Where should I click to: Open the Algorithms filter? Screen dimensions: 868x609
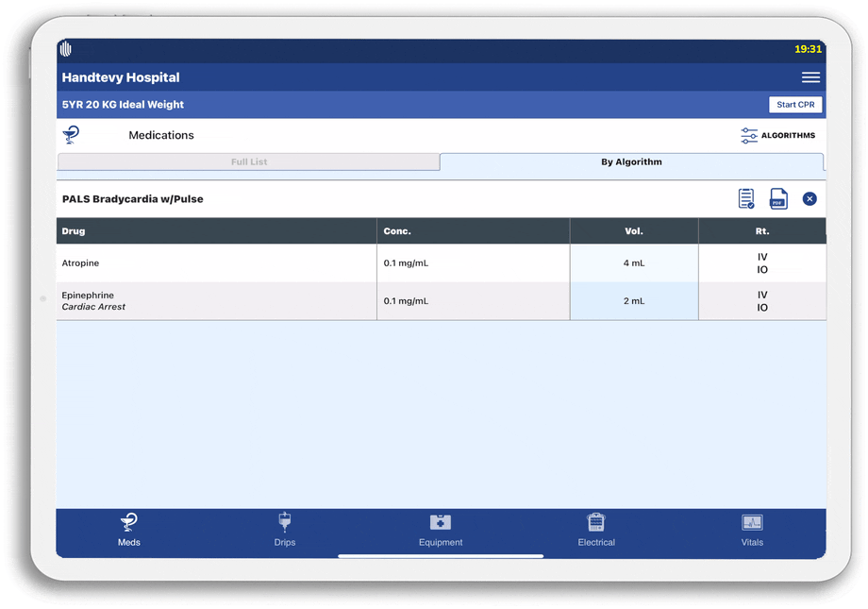(777, 136)
